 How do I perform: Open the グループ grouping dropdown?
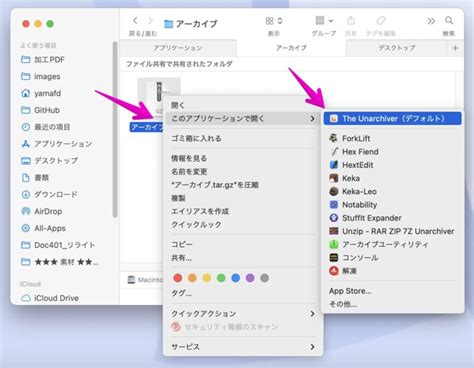point(324,21)
